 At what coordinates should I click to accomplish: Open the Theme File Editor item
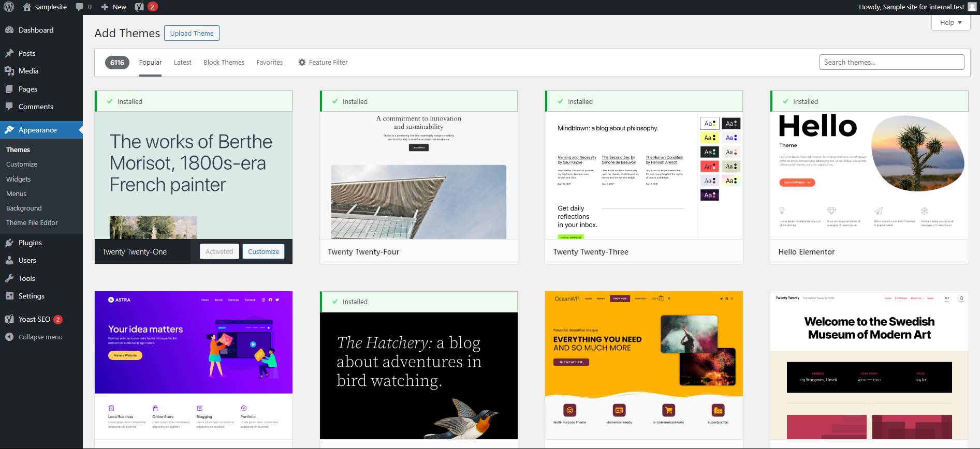[32, 222]
